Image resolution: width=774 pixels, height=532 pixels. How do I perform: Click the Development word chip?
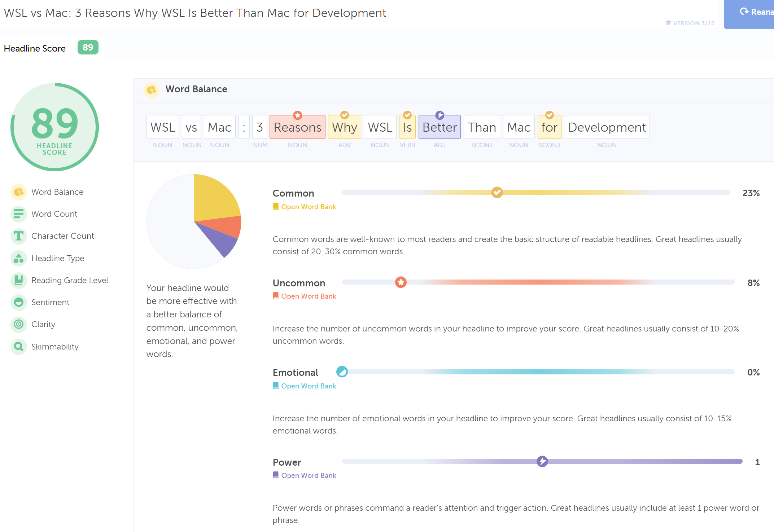(607, 127)
